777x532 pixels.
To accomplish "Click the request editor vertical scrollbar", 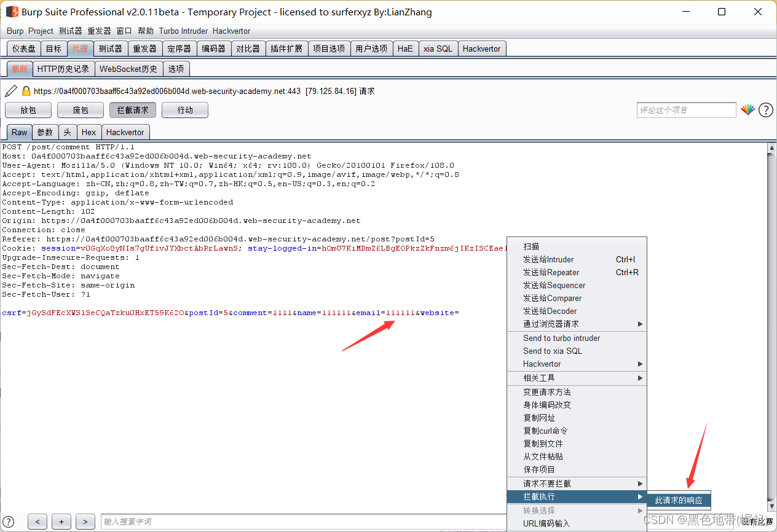I will [772, 327].
